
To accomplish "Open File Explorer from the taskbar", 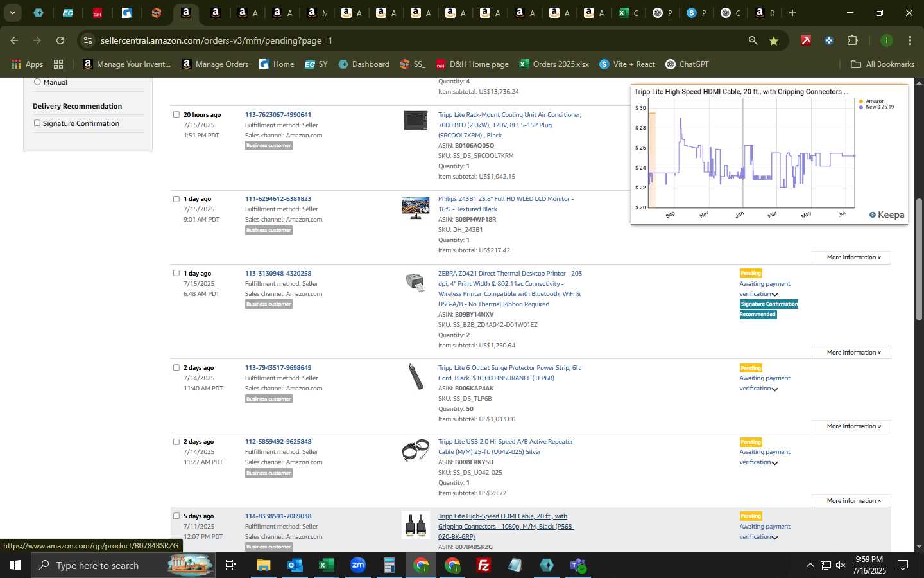I will (263, 565).
